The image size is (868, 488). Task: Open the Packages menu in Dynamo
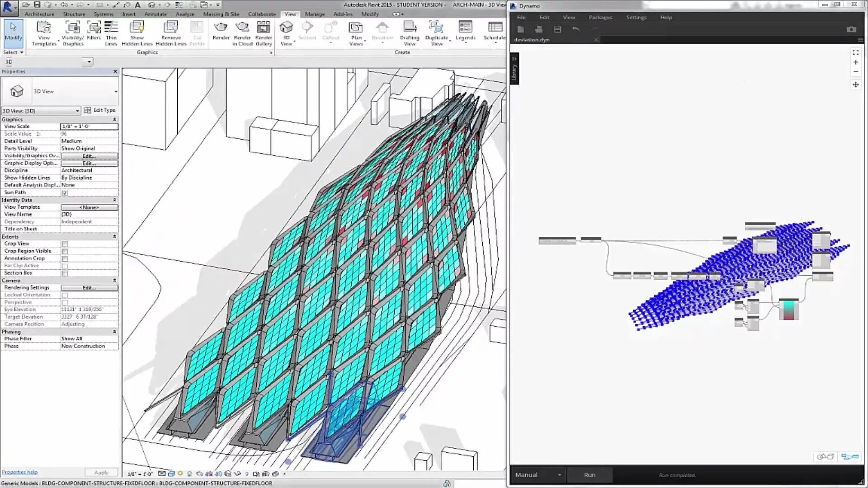[600, 17]
